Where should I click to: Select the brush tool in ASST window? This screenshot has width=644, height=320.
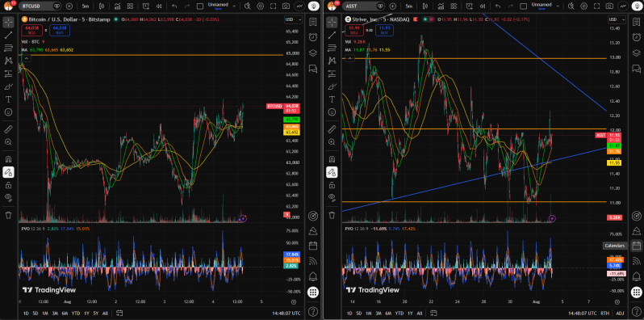pyautogui.click(x=332, y=86)
